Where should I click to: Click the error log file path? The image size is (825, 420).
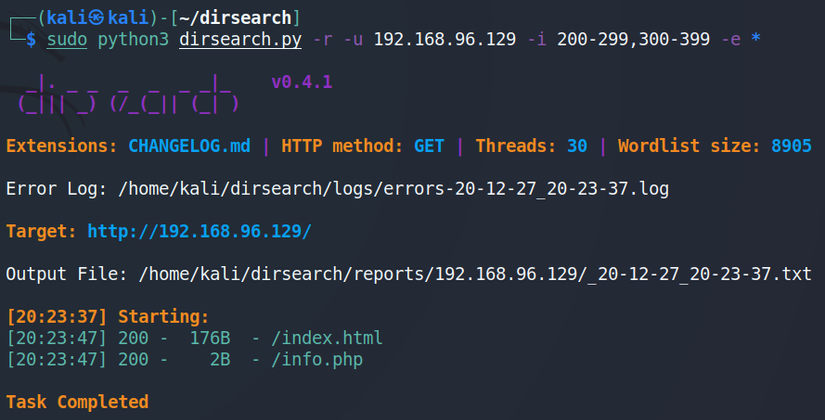[393, 188]
